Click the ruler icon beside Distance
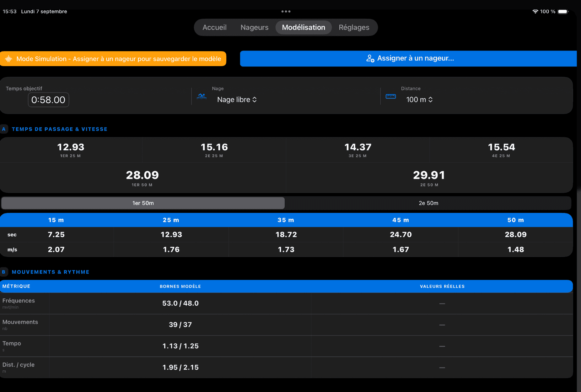This screenshot has width=581, height=392. [391, 96]
